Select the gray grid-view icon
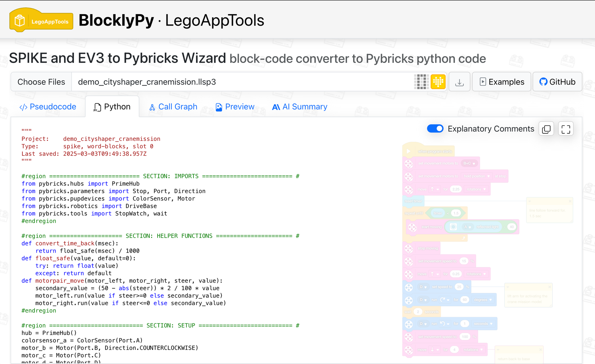The width and height of the screenshot is (595, 364). click(x=421, y=81)
